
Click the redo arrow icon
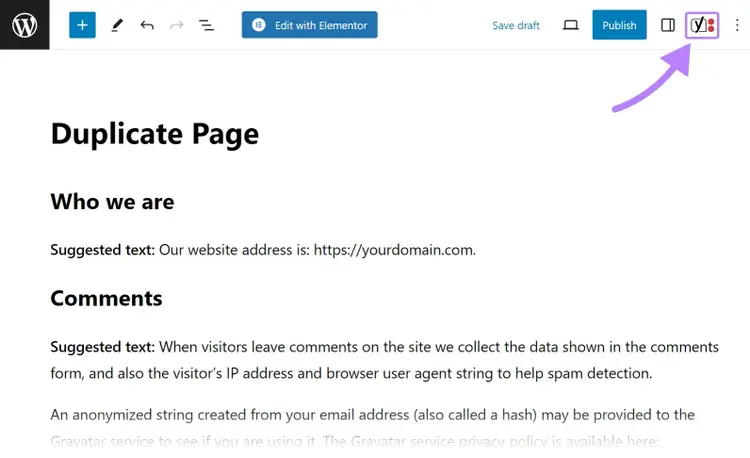pos(176,25)
